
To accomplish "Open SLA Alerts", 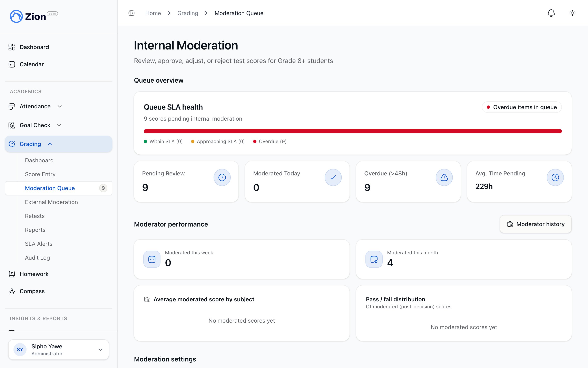I will (x=39, y=244).
